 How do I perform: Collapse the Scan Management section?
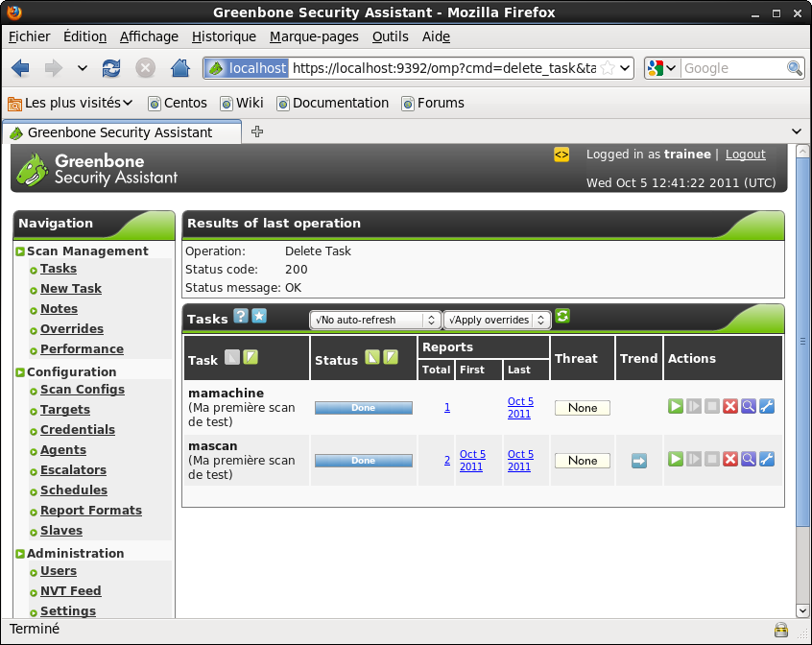coord(20,251)
